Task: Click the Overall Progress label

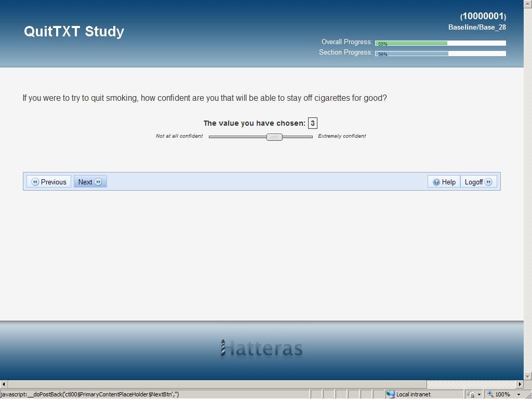Action: [347, 42]
